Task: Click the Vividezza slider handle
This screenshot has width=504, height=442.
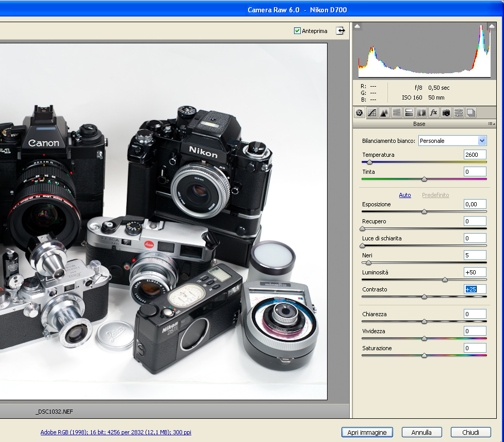Action: [x=424, y=338]
